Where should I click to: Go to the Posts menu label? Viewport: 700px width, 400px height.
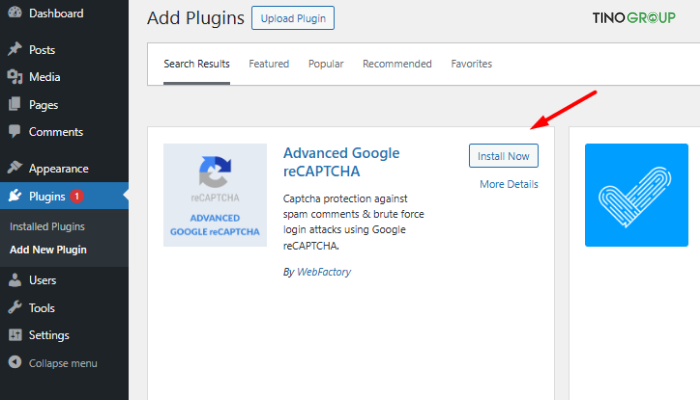click(42, 50)
